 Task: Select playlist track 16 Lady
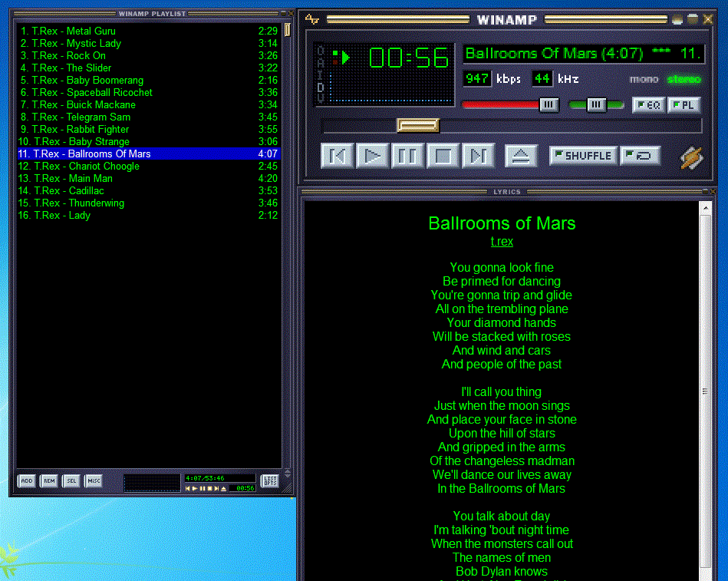pyautogui.click(x=149, y=216)
